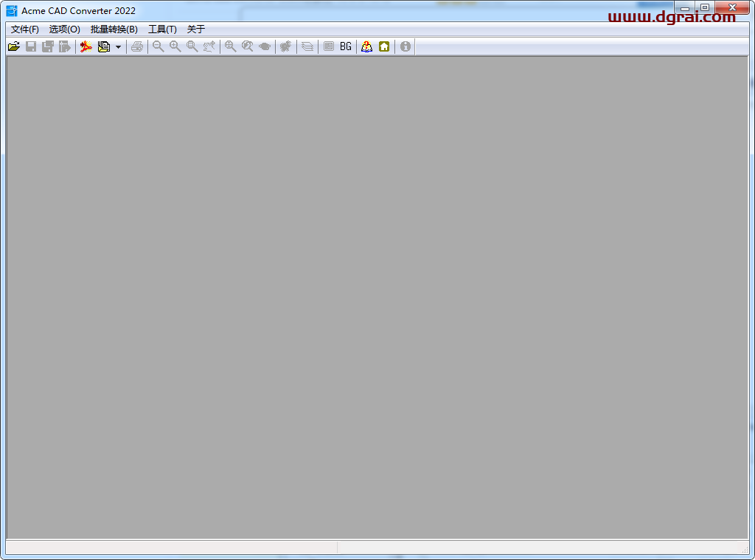Open a CAD file with the Open icon
The image size is (755, 560).
tap(13, 46)
